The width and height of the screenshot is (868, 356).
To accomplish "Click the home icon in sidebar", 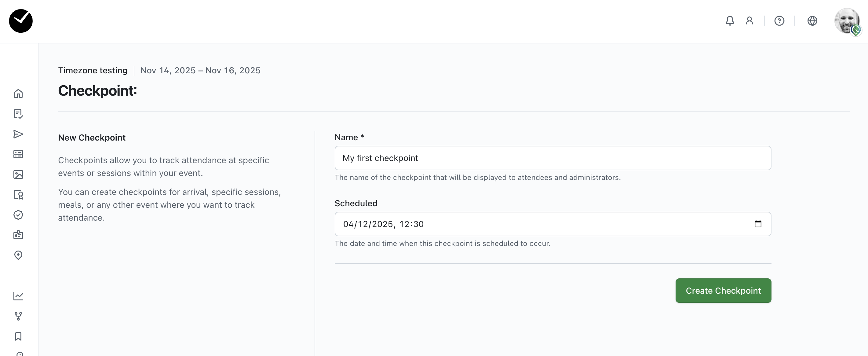I will 18,94.
